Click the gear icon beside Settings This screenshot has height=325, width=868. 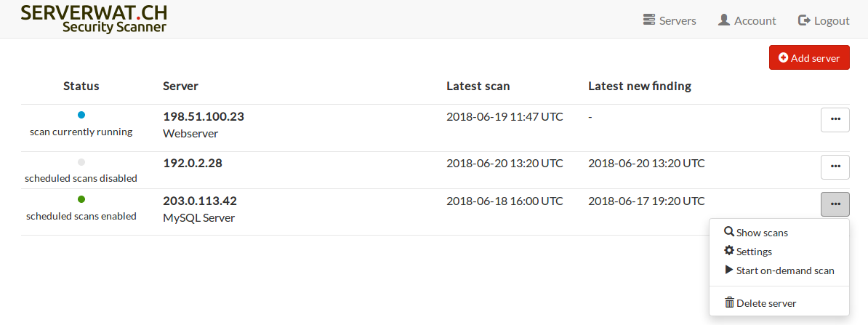coord(729,251)
